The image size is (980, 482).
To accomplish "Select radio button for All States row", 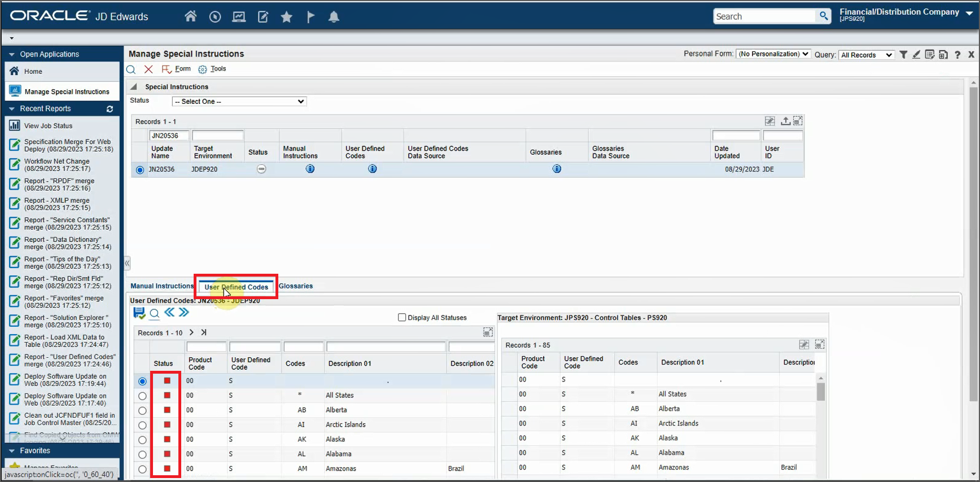I will 142,396.
